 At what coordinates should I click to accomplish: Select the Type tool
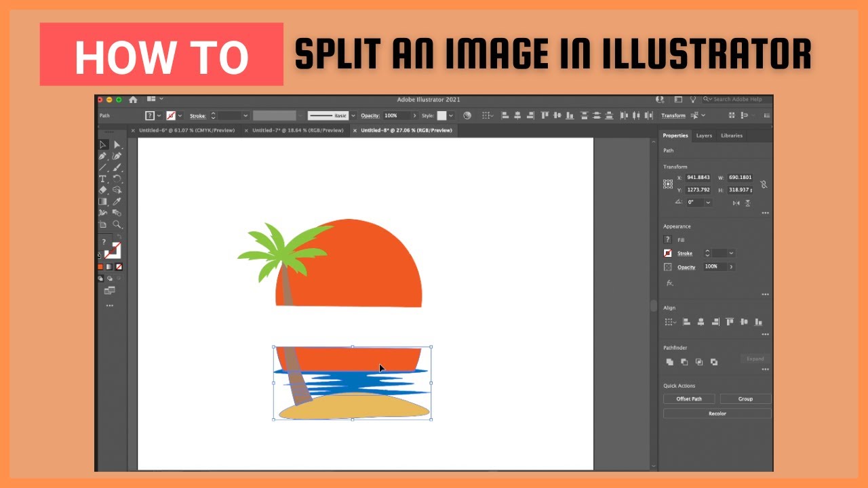pos(103,179)
